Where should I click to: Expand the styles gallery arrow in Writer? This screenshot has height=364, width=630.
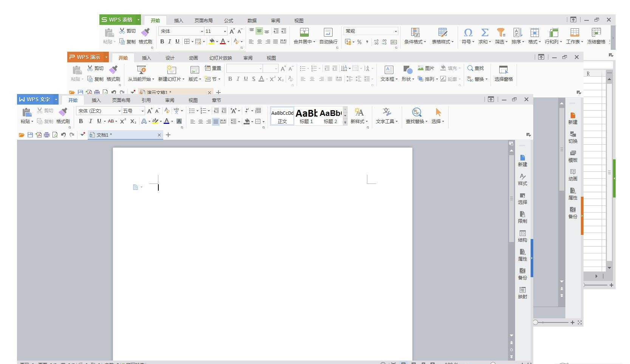[x=345, y=122]
